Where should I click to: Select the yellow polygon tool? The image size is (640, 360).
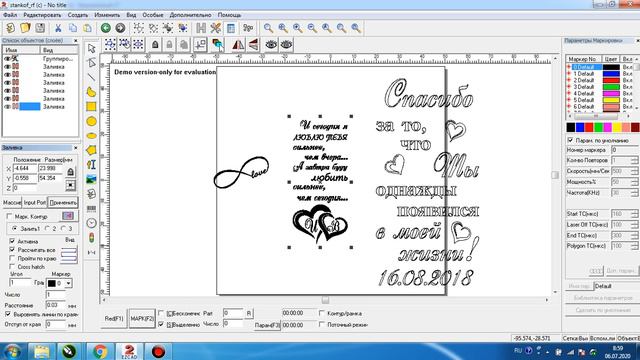tap(91, 150)
